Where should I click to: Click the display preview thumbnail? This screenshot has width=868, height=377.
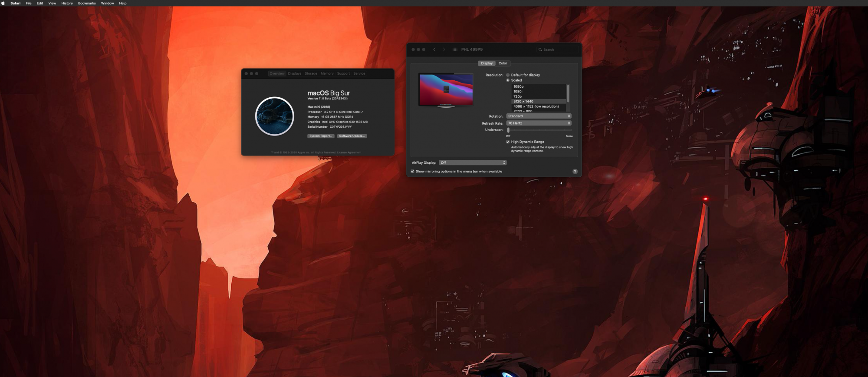click(446, 90)
